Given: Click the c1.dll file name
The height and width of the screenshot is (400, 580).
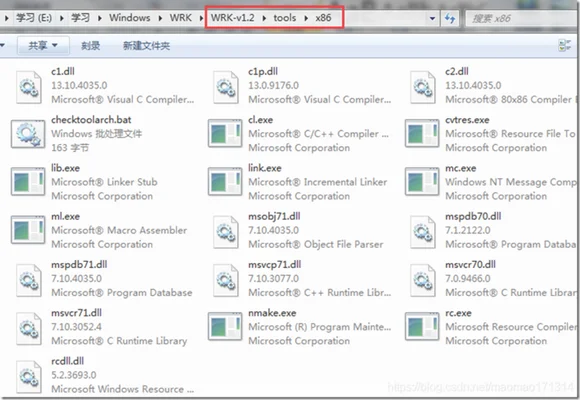Looking at the screenshot, I should pyautogui.click(x=63, y=71).
